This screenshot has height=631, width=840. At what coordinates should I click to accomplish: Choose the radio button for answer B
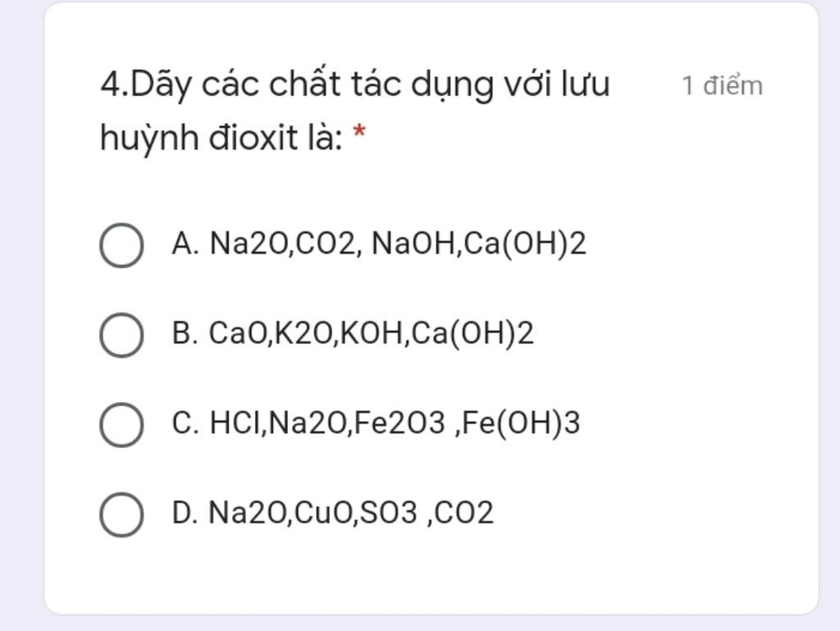(x=121, y=336)
